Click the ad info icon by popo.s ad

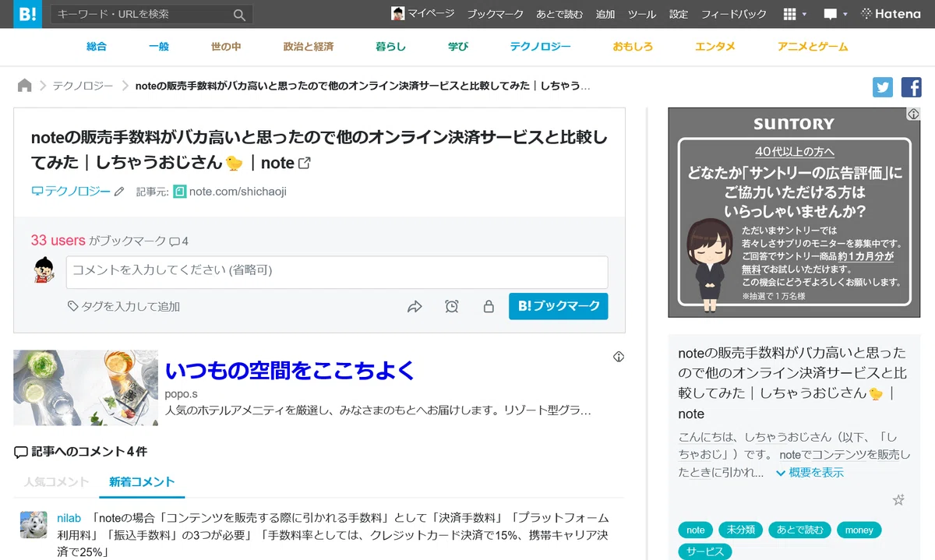pyautogui.click(x=619, y=357)
